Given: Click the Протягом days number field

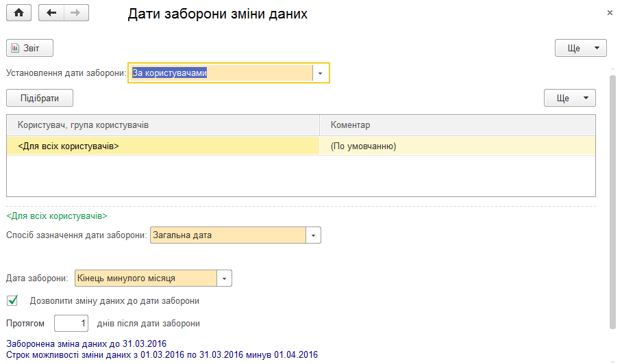Looking at the screenshot, I should 71,323.
